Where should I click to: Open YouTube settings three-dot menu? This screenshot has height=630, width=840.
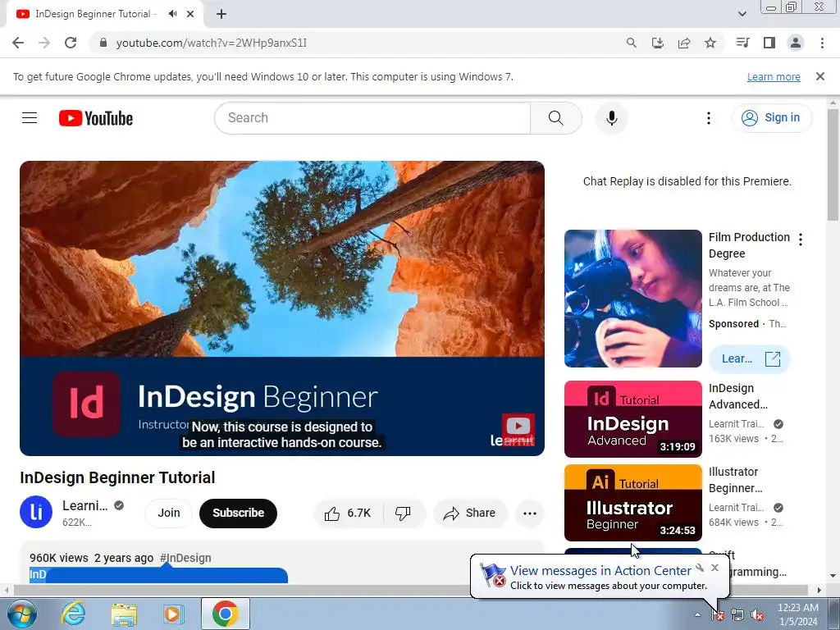click(709, 118)
